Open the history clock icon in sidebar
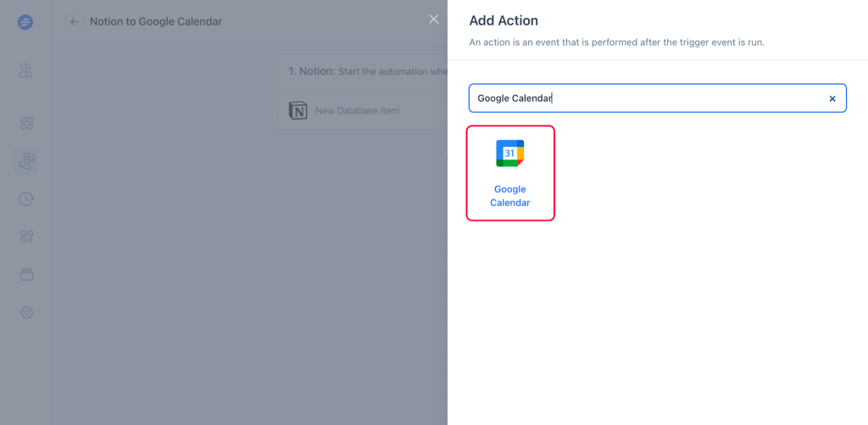Screen dimensions: 868x425 26,199
